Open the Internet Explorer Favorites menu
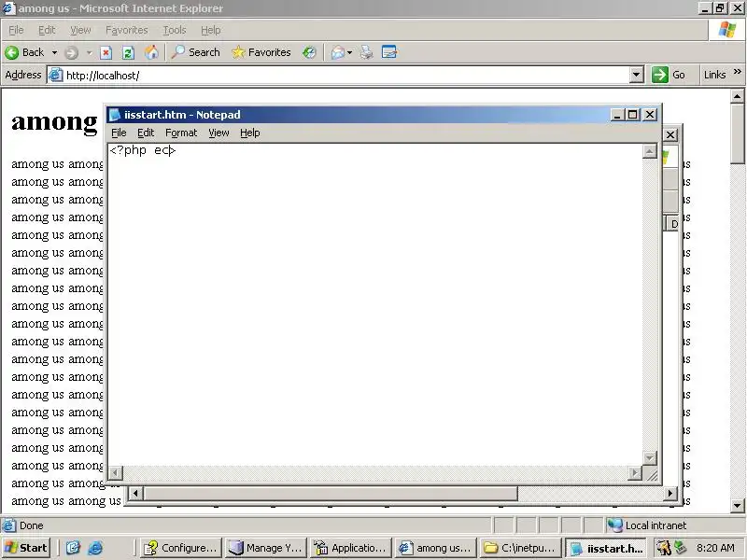 click(127, 30)
